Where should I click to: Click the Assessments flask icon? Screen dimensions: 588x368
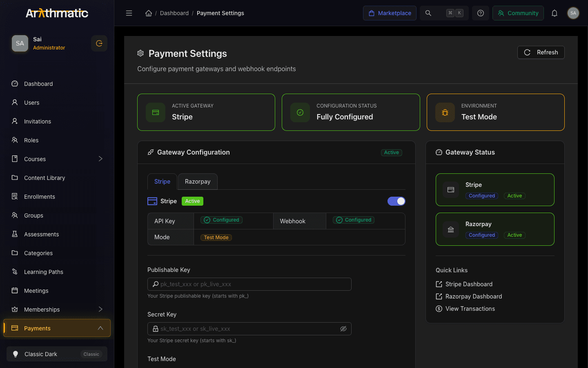coord(15,234)
